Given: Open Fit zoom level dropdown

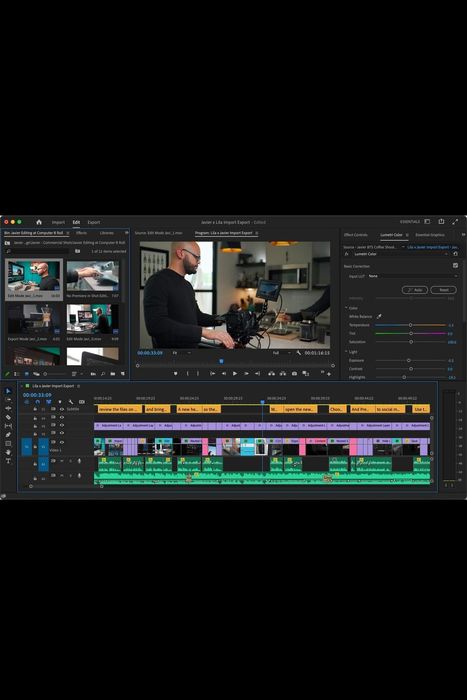Looking at the screenshot, I should pos(181,353).
